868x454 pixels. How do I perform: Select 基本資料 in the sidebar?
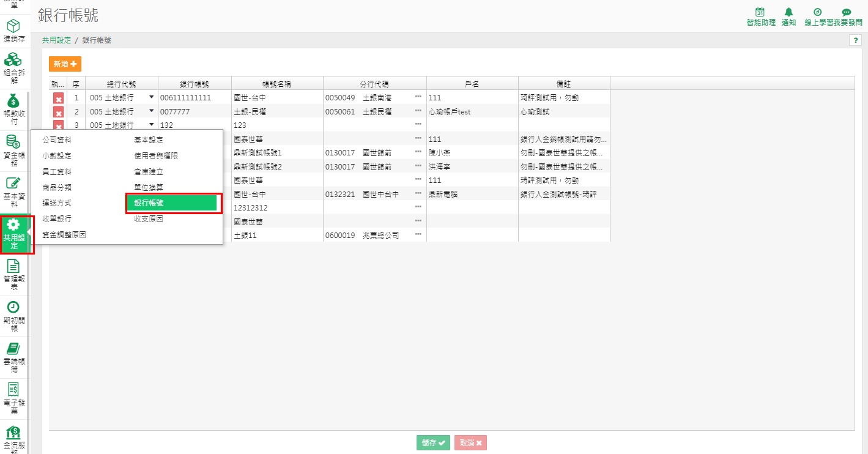click(x=14, y=192)
